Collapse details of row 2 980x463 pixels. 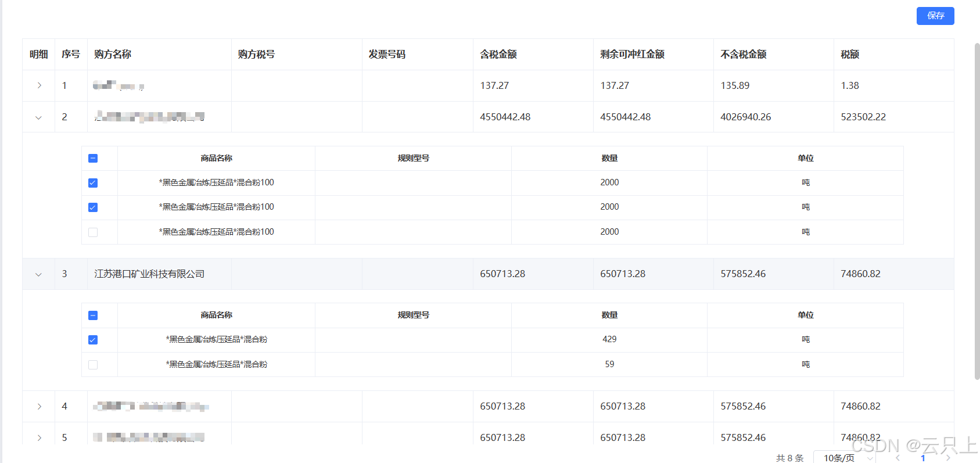click(39, 117)
